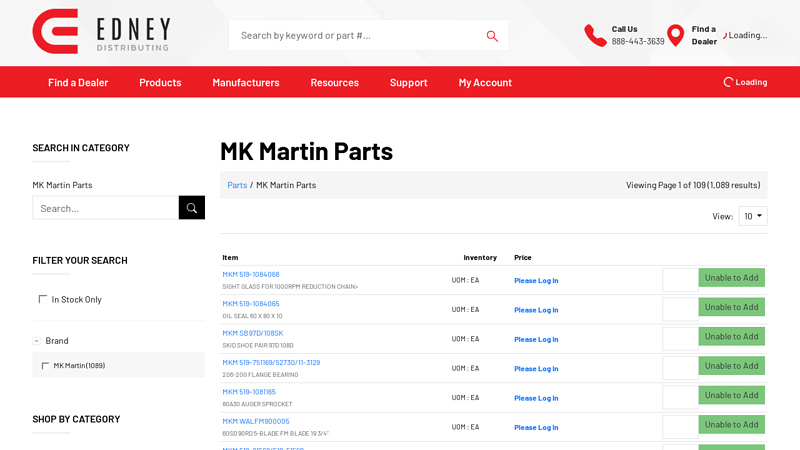This screenshot has height=450, width=800.
Task: Open the My Account menu
Action: 485,82
